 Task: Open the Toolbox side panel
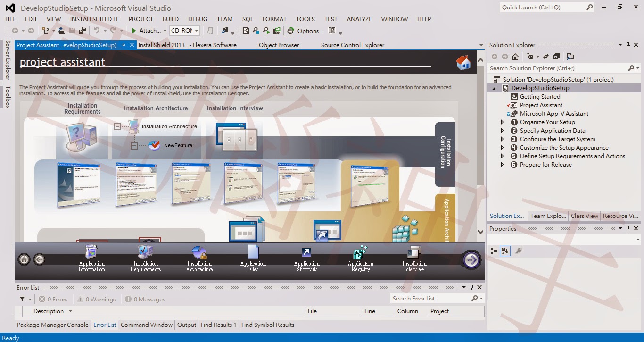point(8,97)
